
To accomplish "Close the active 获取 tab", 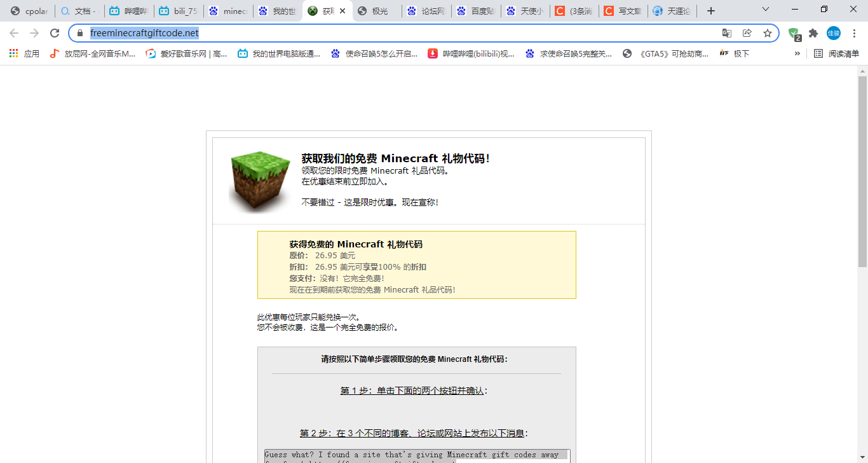I will tap(343, 11).
